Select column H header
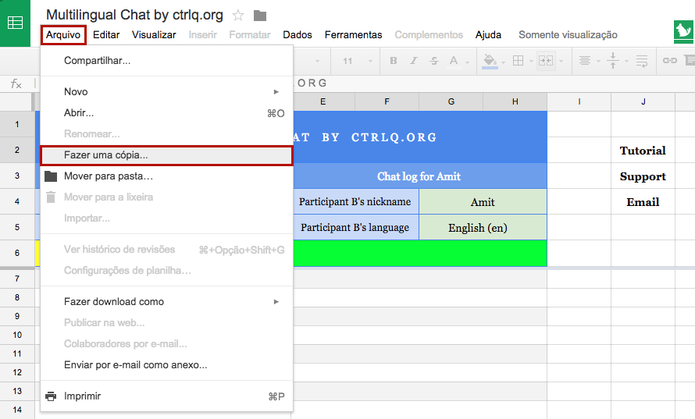This screenshot has height=419, width=695. coord(515,102)
